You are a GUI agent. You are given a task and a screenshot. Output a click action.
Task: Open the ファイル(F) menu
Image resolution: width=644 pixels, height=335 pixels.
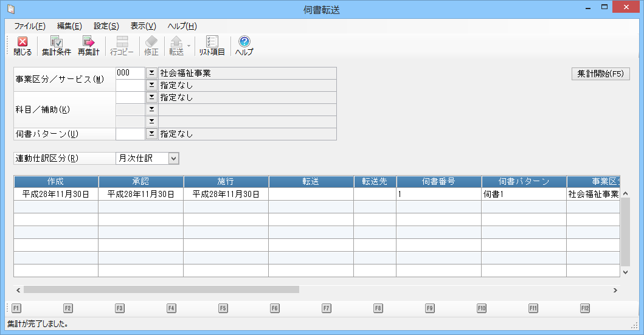[x=30, y=26]
